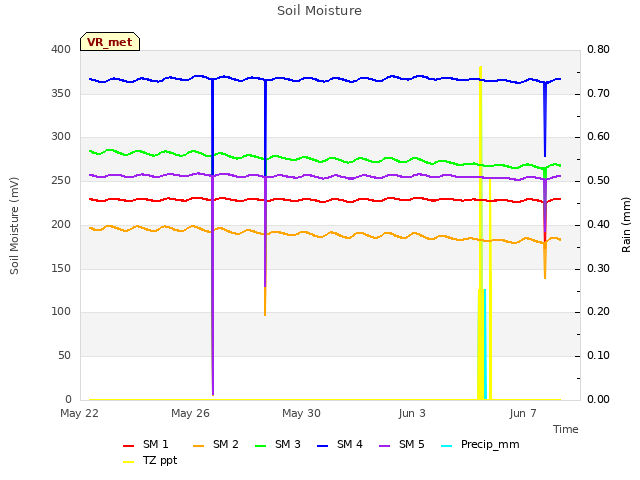The height and width of the screenshot is (480, 640).
Task: Click the Rain (mm) axis label
Action: point(626,225)
